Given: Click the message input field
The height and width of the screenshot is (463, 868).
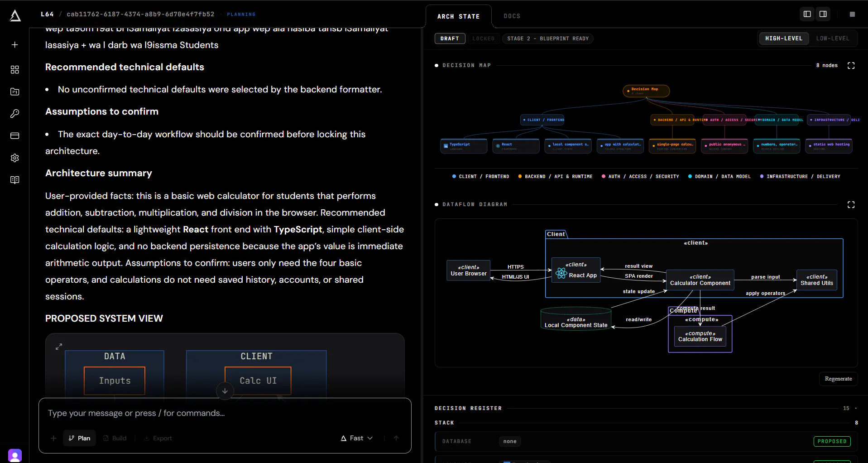Looking at the screenshot, I should point(225,413).
